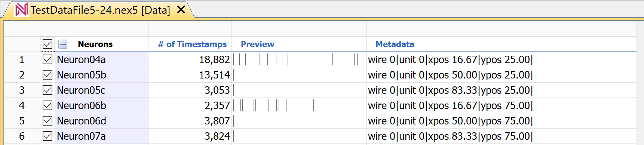The width and height of the screenshot is (644, 145).
Task: Sort by # of Timestamps column header
Action: [x=192, y=44]
